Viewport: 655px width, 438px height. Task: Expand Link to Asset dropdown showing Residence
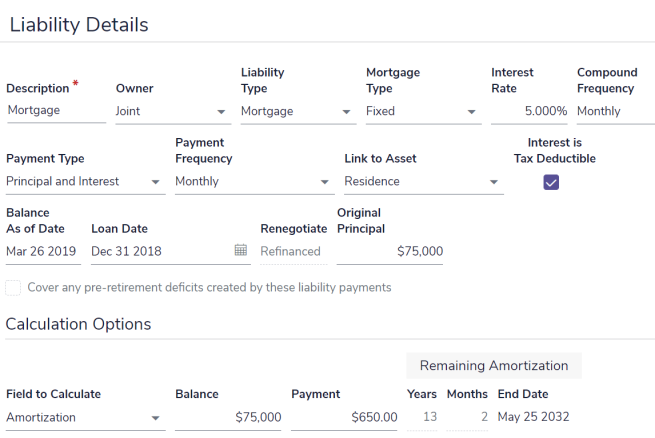click(x=424, y=182)
